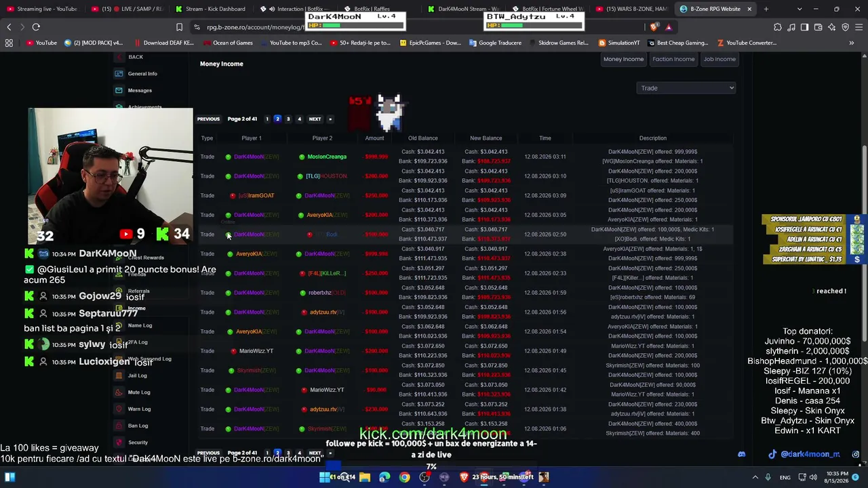This screenshot has width=868, height=488.
Task: Open [uS]IramGOAT player profile link
Action: point(257,196)
